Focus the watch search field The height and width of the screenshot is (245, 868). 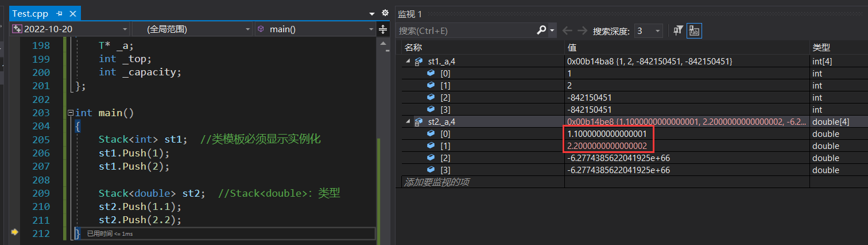[x=466, y=30]
